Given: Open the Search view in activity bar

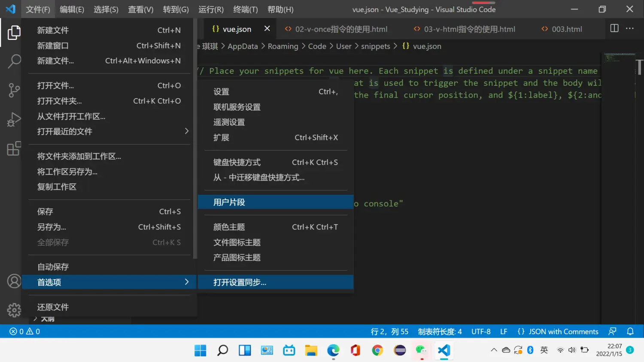Looking at the screenshot, I should pyautogui.click(x=14, y=61).
